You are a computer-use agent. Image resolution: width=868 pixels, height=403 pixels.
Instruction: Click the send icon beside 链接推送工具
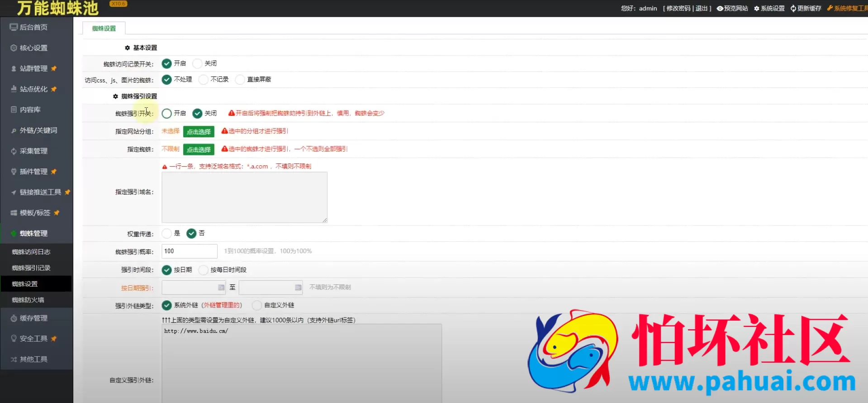point(14,192)
